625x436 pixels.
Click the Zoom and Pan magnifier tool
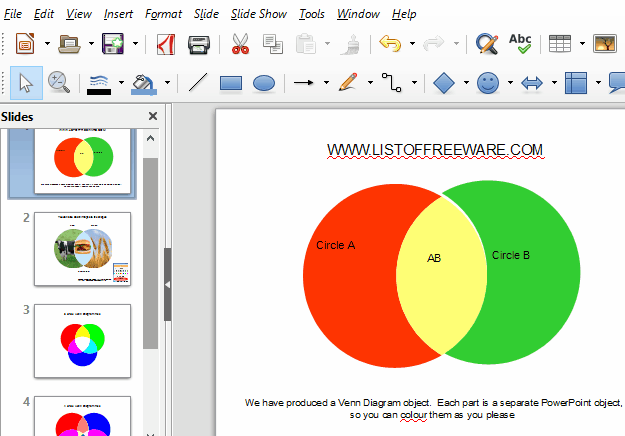[x=59, y=82]
